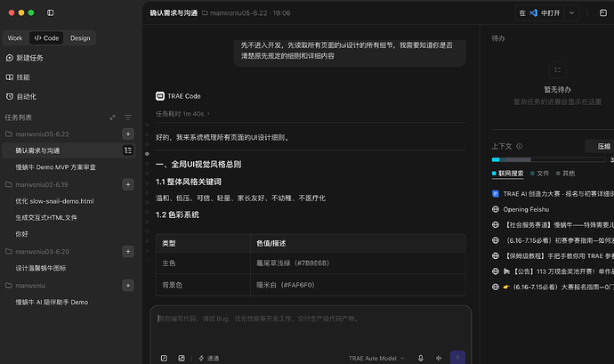Click the 背景色 table cell
Viewport: 614px width, 364px height.
coord(203,285)
